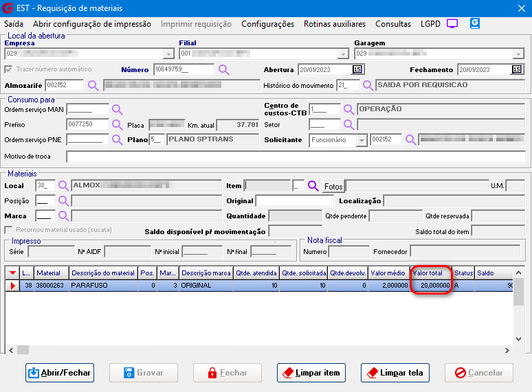Click the purple monitor icon in menu bar
Image resolution: width=532 pixels, height=392 pixels.
(x=452, y=23)
